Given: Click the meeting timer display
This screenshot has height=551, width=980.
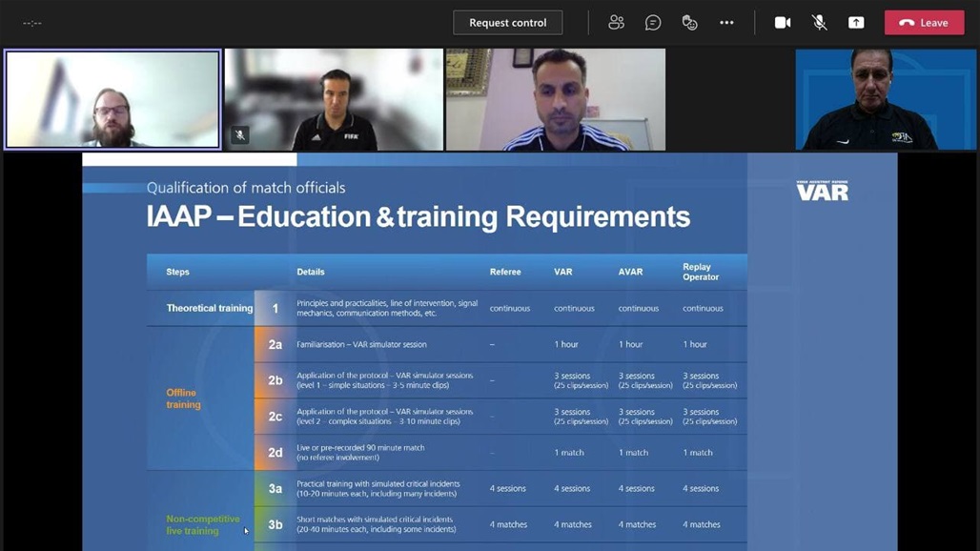Looking at the screenshot, I should pyautogui.click(x=32, y=23).
